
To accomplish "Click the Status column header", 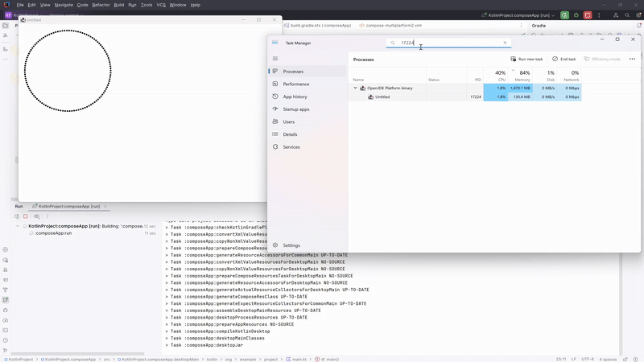I will (x=447, y=76).
